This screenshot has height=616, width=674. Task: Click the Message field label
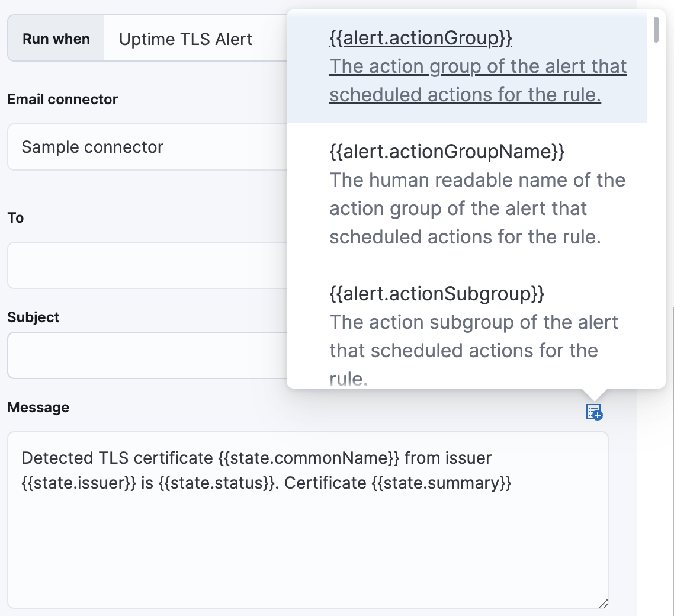click(x=38, y=407)
